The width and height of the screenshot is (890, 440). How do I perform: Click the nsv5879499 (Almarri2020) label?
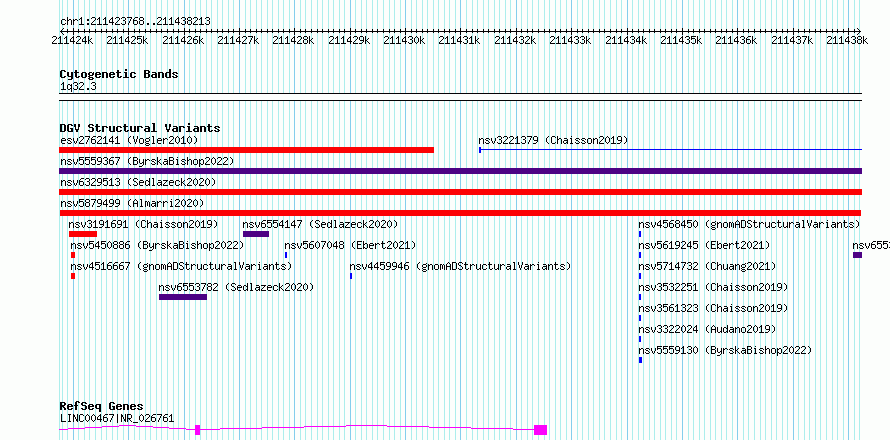tap(132, 203)
